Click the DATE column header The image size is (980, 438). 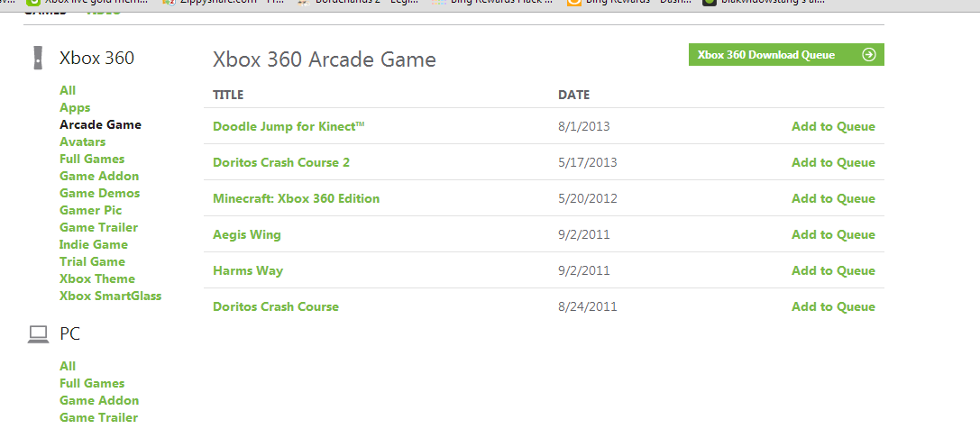(x=573, y=95)
